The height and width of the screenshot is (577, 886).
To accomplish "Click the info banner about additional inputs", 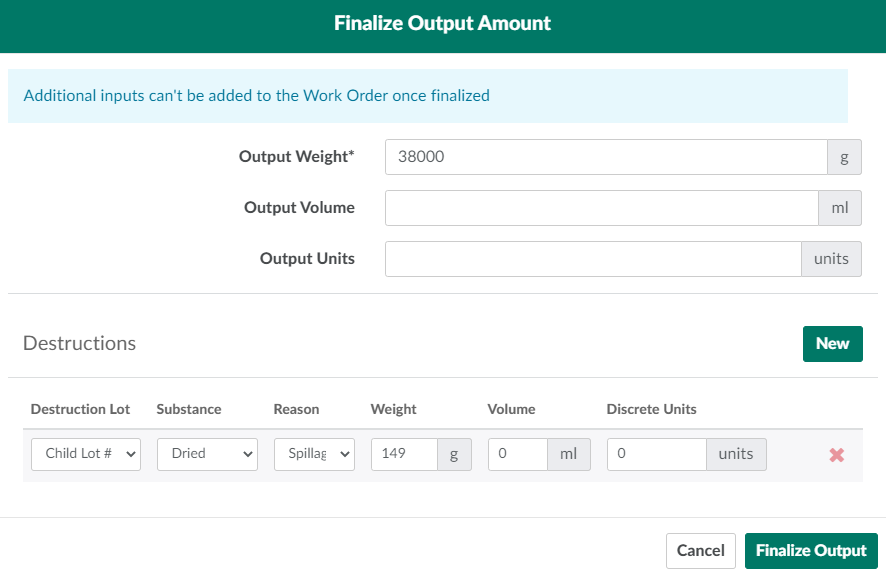I will (427, 96).
